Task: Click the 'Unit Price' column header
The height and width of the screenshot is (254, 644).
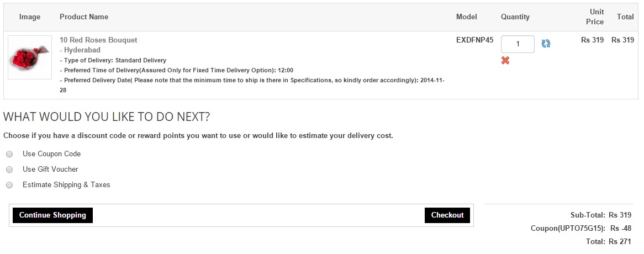Action: click(x=595, y=17)
